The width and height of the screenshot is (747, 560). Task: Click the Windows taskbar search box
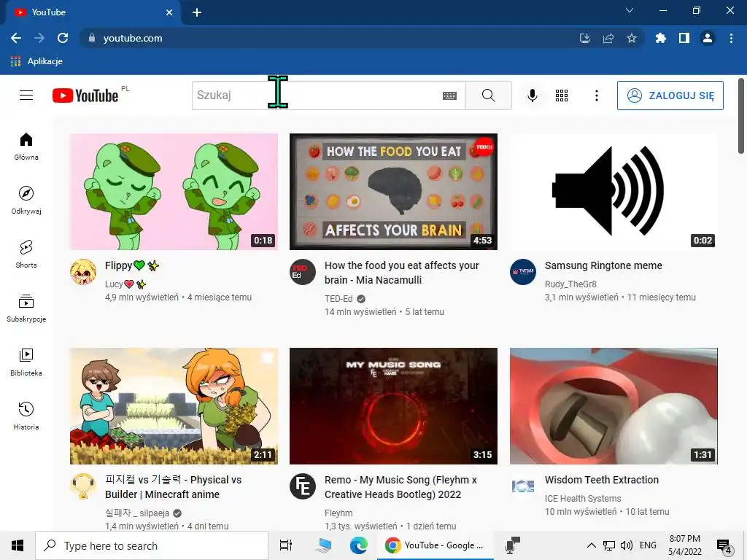point(152,545)
